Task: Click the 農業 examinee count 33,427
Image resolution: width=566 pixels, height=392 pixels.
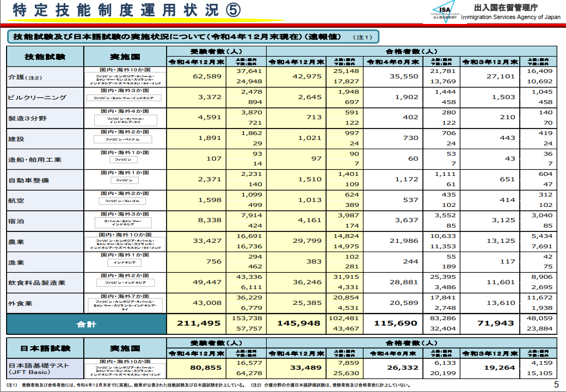Action: (207, 241)
